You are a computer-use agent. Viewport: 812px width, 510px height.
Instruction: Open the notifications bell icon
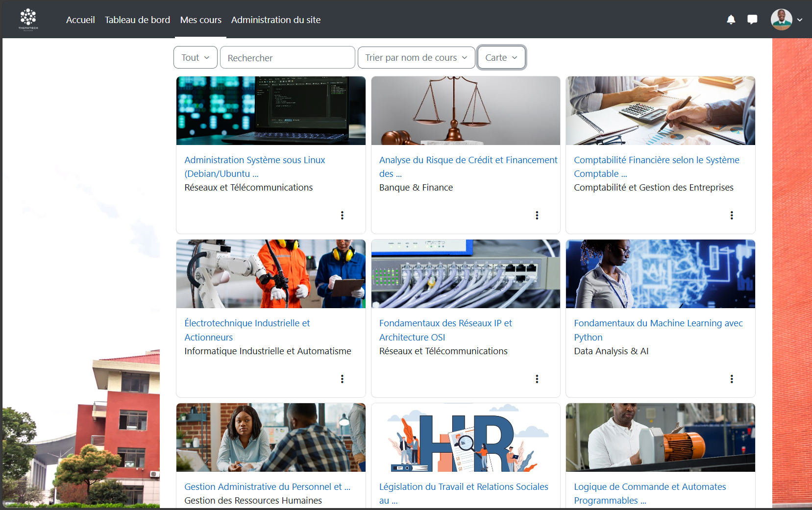pyautogui.click(x=731, y=20)
